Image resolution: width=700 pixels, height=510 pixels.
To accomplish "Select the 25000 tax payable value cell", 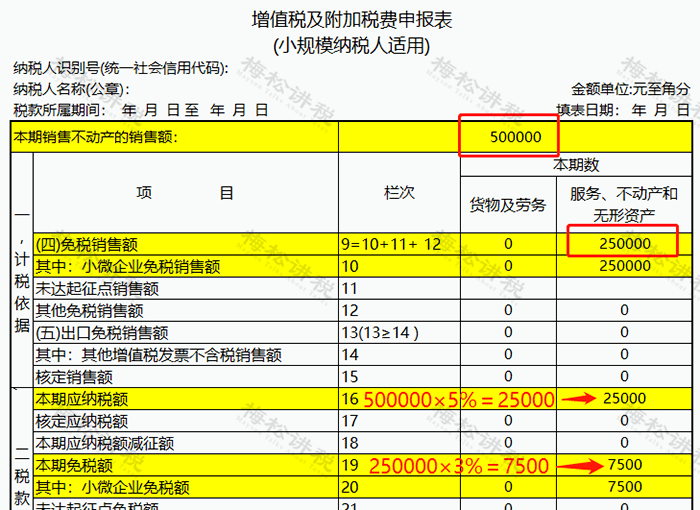I will tap(624, 399).
